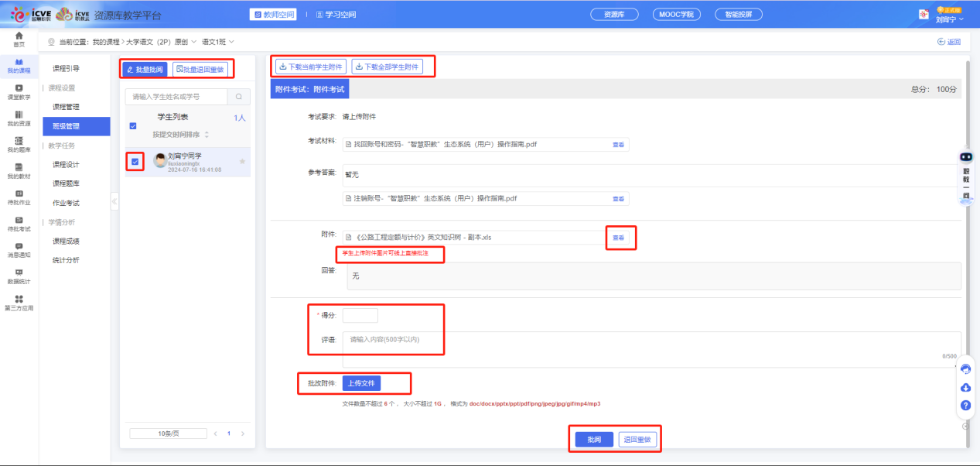Click the 消息通知 message icon
Screen dimensions: 980x466
[x=19, y=249]
